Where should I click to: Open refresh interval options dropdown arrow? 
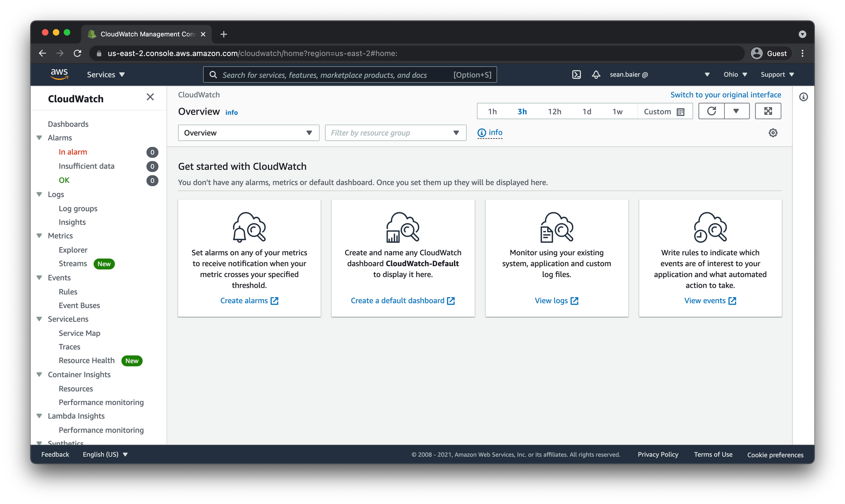click(736, 111)
